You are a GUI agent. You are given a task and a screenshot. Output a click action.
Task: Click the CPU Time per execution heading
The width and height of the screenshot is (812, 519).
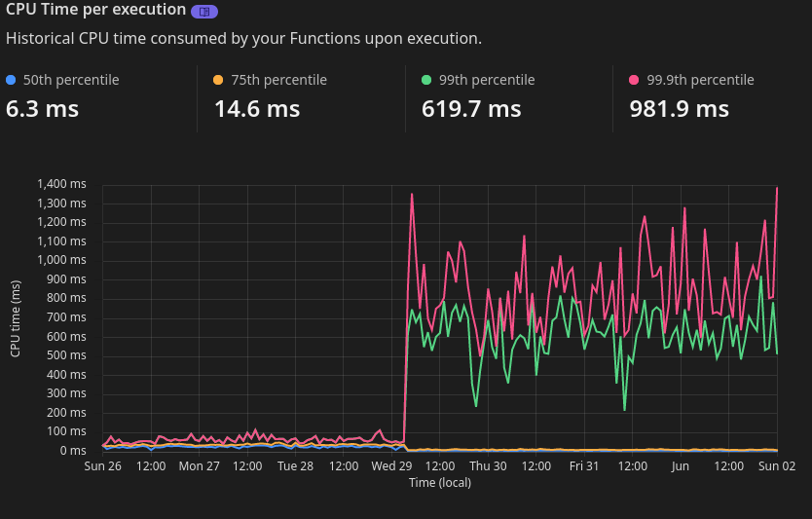[95, 10]
